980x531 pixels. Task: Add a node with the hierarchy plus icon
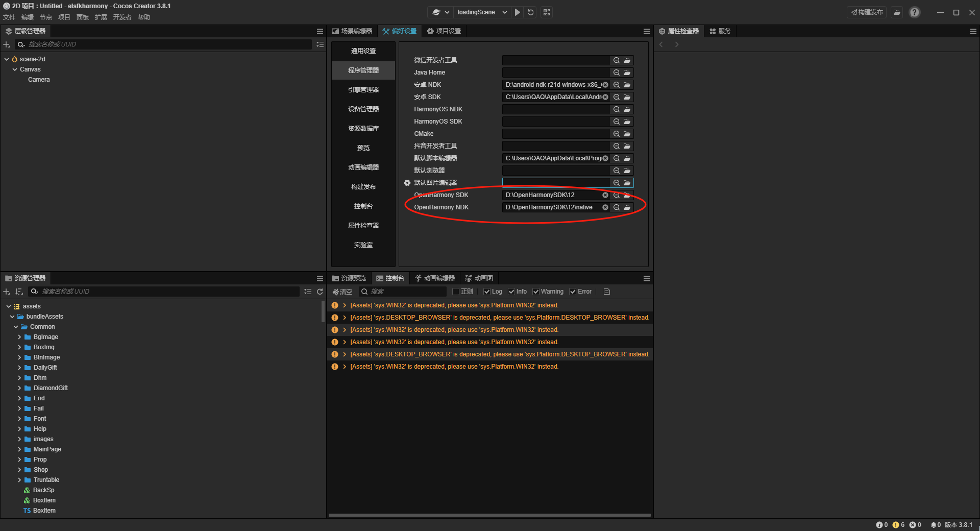(x=7, y=44)
